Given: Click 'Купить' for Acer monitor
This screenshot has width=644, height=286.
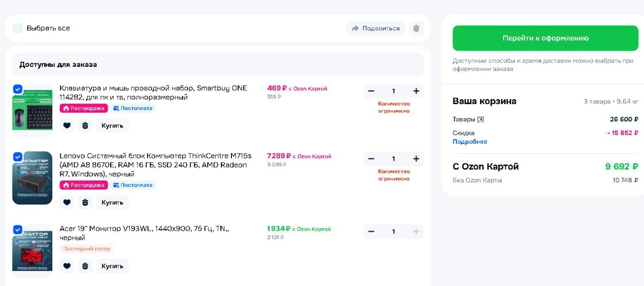Looking at the screenshot, I should pos(112,266).
